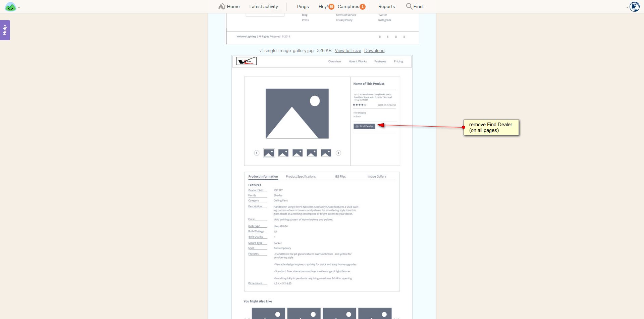Click the "Volume Lighting | All Rights Reserved" copyright text
The height and width of the screenshot is (319, 644).
coord(263,37)
